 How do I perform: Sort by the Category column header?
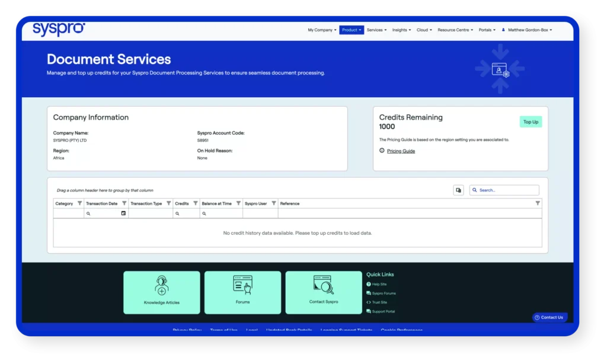(64, 204)
